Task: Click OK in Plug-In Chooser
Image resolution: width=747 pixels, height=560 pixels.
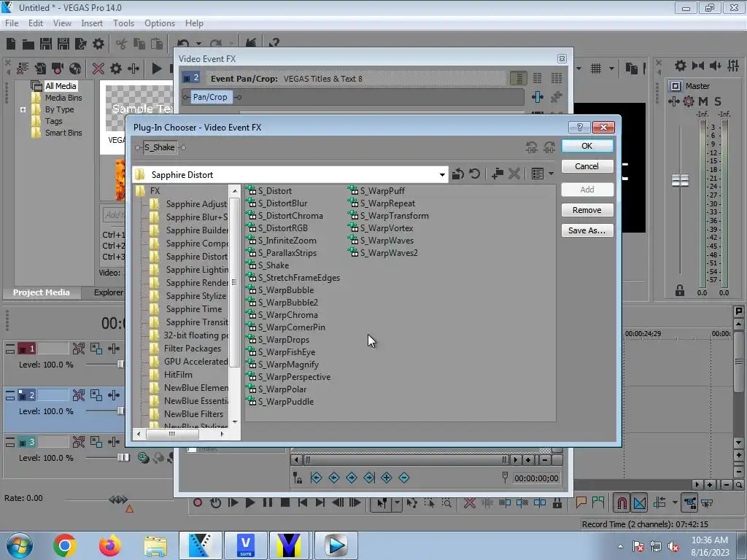Action: [587, 146]
